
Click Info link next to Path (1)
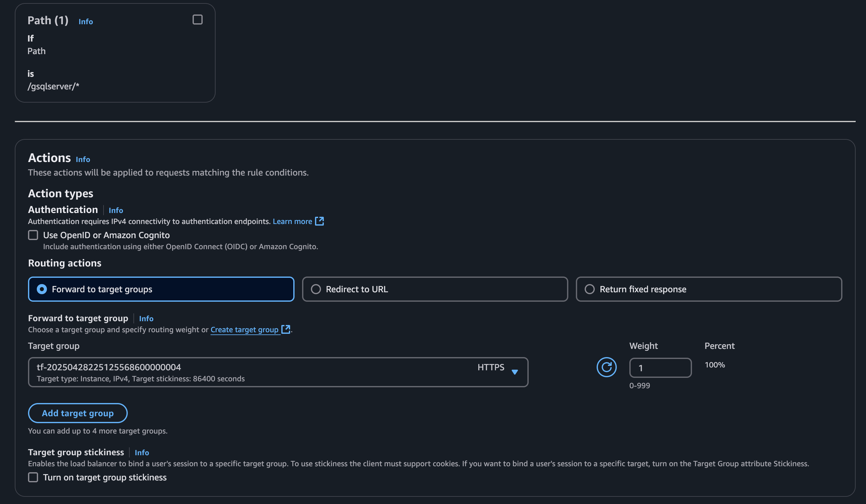click(x=86, y=22)
